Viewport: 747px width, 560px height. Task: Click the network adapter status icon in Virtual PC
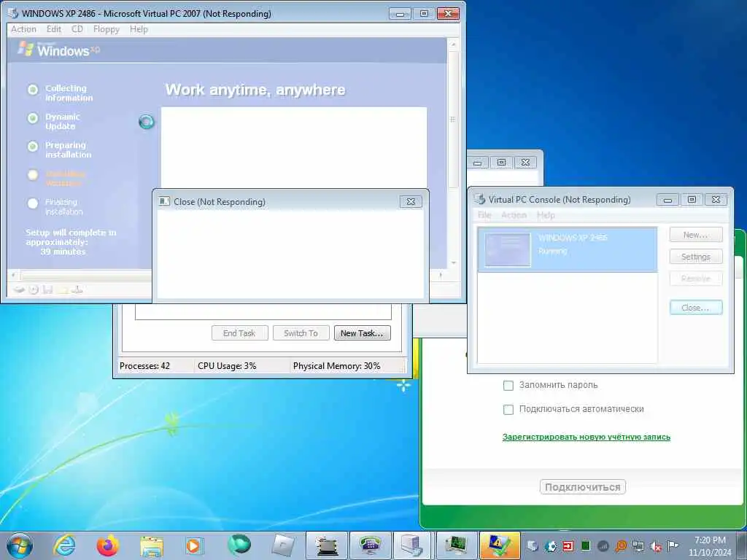(x=77, y=289)
